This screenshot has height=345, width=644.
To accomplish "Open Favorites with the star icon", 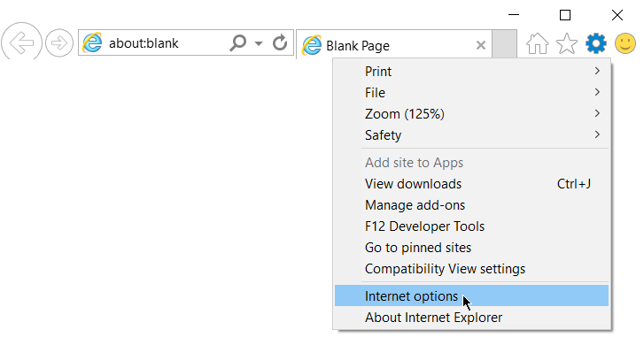I will point(566,43).
